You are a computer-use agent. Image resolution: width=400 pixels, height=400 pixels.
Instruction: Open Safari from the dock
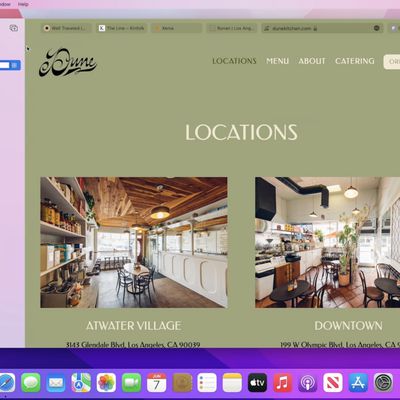7,382
